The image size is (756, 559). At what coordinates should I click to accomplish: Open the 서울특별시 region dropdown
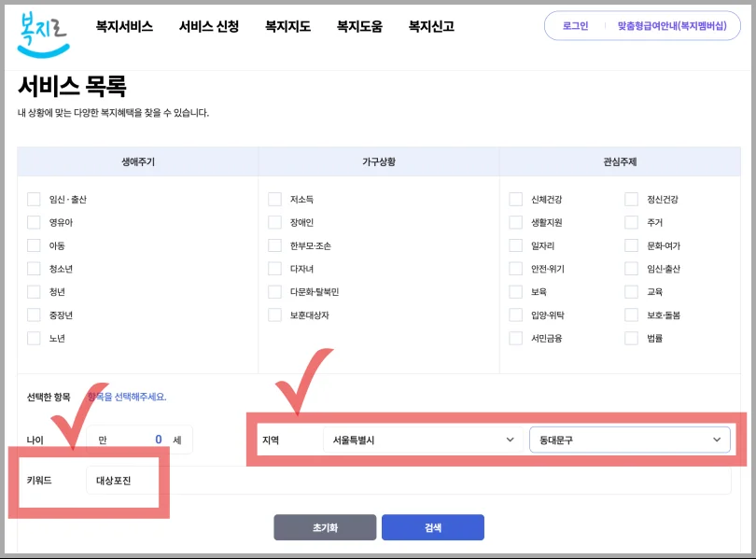tap(424, 439)
